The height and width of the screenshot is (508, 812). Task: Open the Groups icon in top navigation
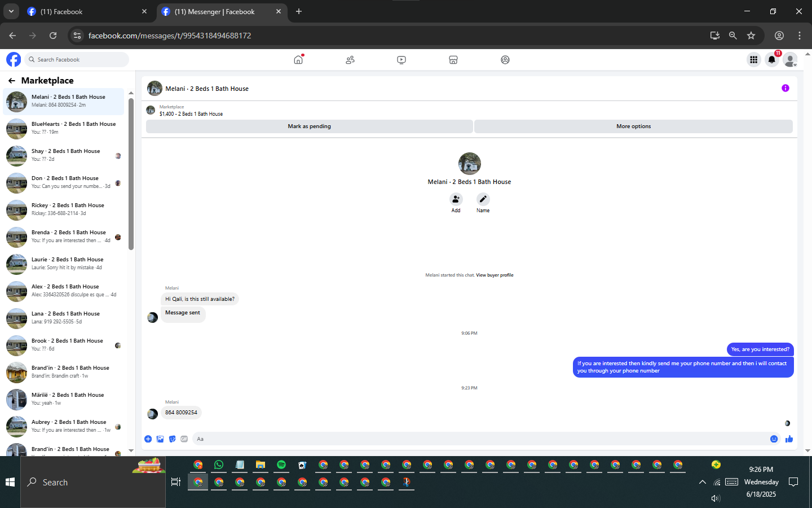[505, 59]
